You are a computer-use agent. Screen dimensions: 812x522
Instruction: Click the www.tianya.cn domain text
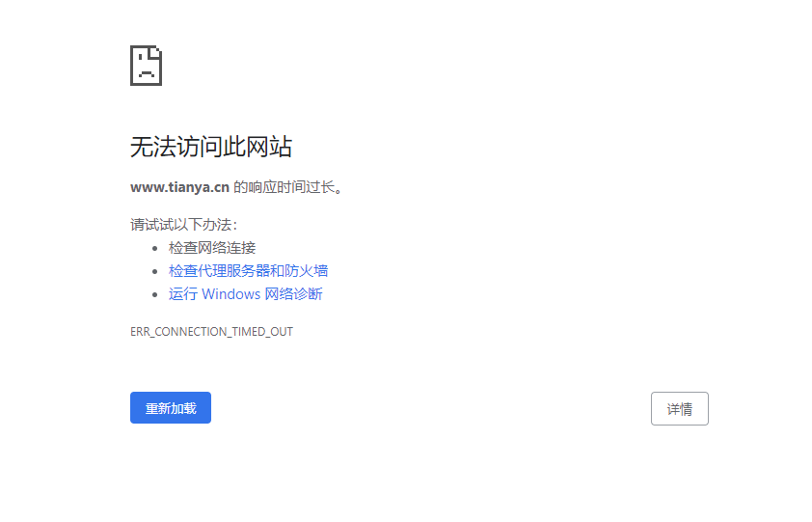tap(179, 187)
